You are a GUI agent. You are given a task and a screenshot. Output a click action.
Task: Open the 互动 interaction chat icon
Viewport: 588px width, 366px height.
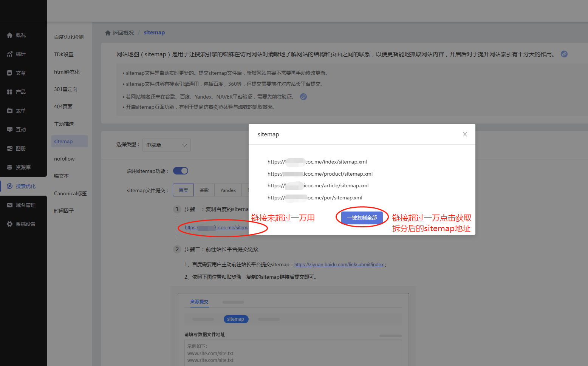[x=10, y=130]
